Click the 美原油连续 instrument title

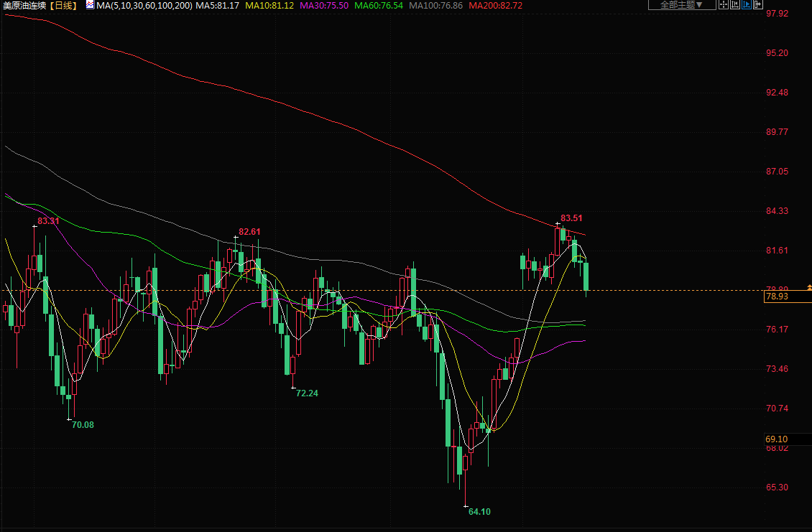24,5
